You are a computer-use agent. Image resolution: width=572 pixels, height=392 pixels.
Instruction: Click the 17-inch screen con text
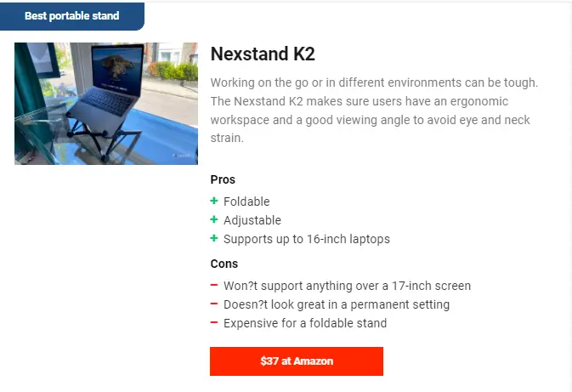point(348,286)
